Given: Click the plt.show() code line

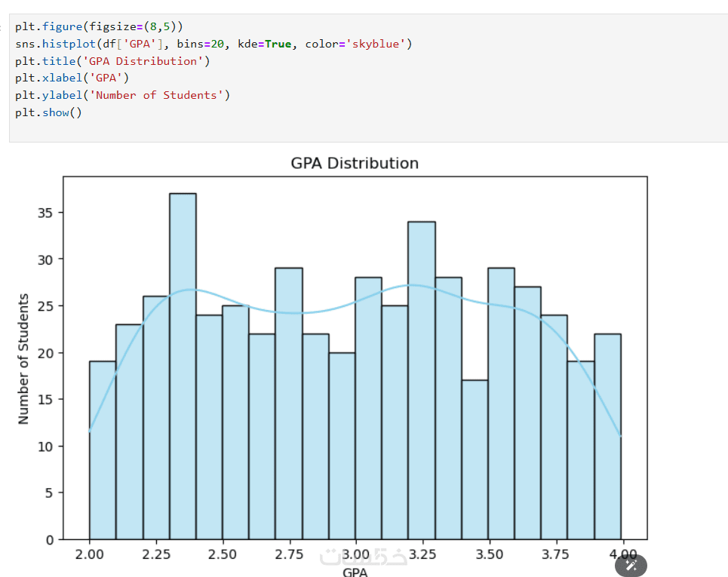Looking at the screenshot, I should 48,112.
